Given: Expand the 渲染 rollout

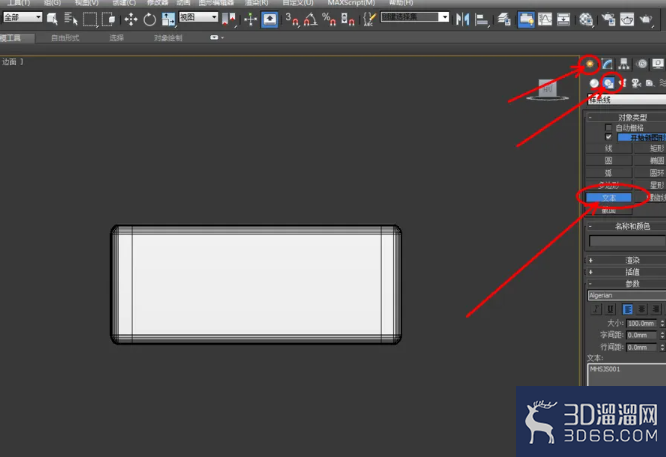Looking at the screenshot, I should [x=626, y=260].
